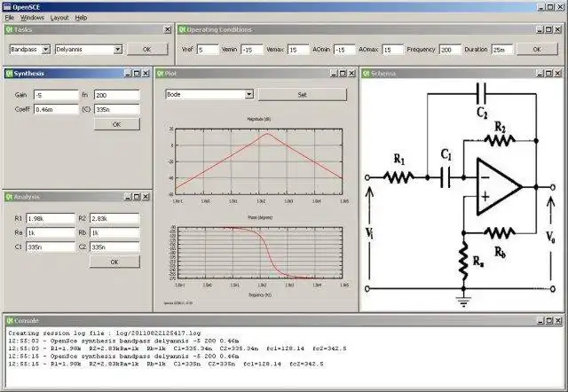
Task: Maximize the Analysis panel
Action: [x=137, y=197]
